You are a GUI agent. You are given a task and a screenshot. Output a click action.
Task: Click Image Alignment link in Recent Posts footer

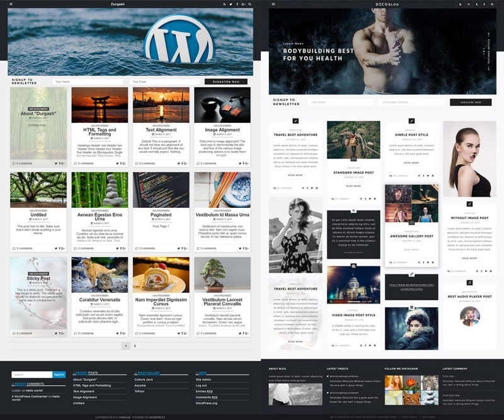pyautogui.click(x=85, y=397)
